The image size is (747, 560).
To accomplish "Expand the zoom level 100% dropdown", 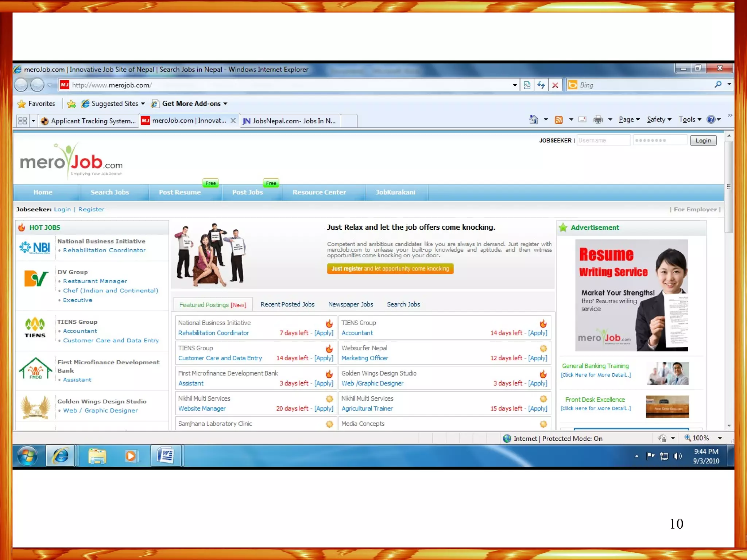I will pyautogui.click(x=720, y=438).
